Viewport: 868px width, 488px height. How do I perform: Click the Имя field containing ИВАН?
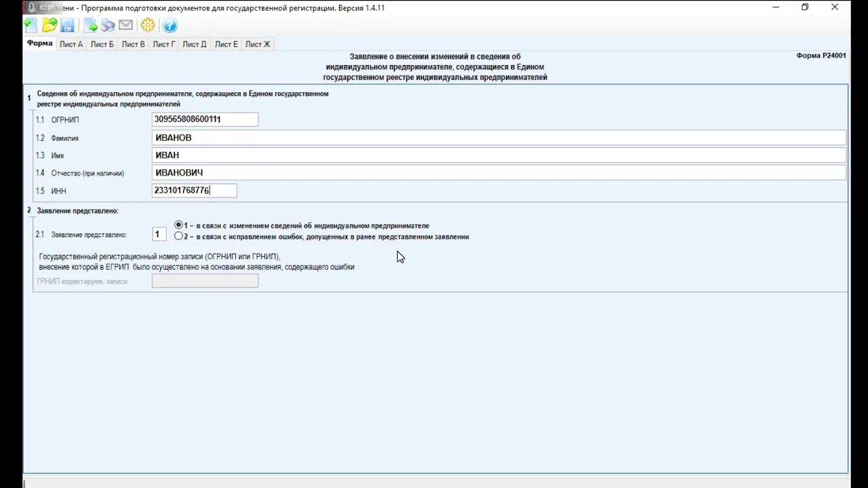(499, 155)
